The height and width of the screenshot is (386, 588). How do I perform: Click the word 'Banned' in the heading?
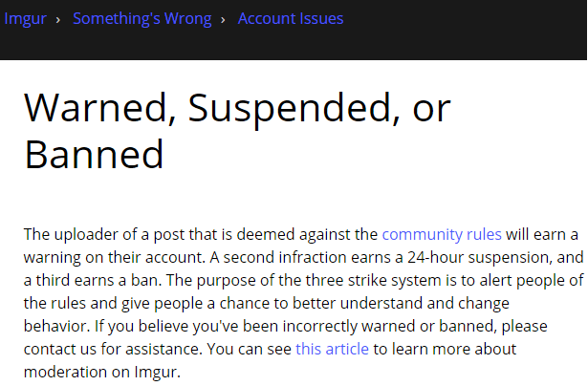pos(94,154)
